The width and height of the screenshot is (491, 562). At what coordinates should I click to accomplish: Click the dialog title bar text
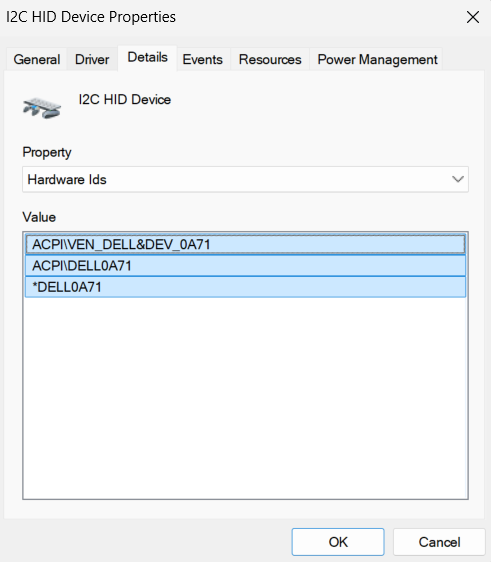91,17
